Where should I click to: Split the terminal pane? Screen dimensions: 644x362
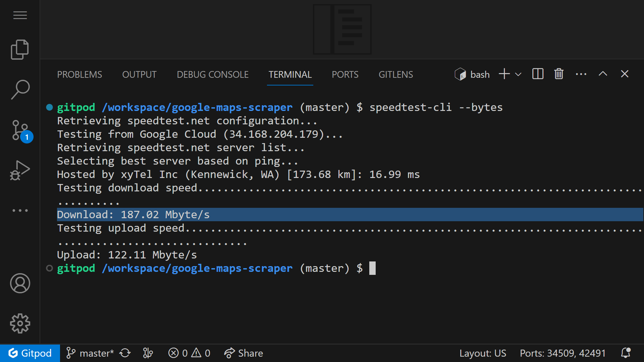click(537, 74)
